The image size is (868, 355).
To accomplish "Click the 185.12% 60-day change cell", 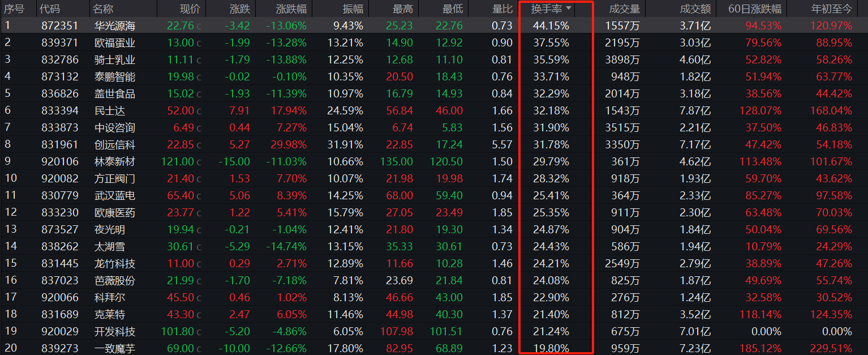I will (761, 348).
